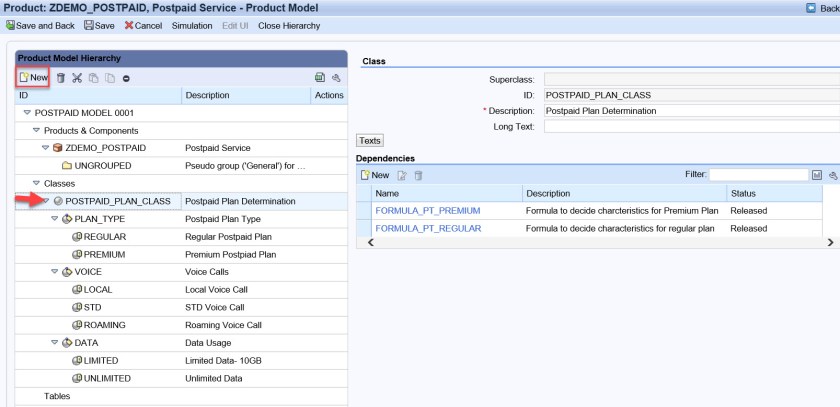This screenshot has width=840, height=407.
Task: Collapse the Products & Components node
Action: (x=36, y=131)
